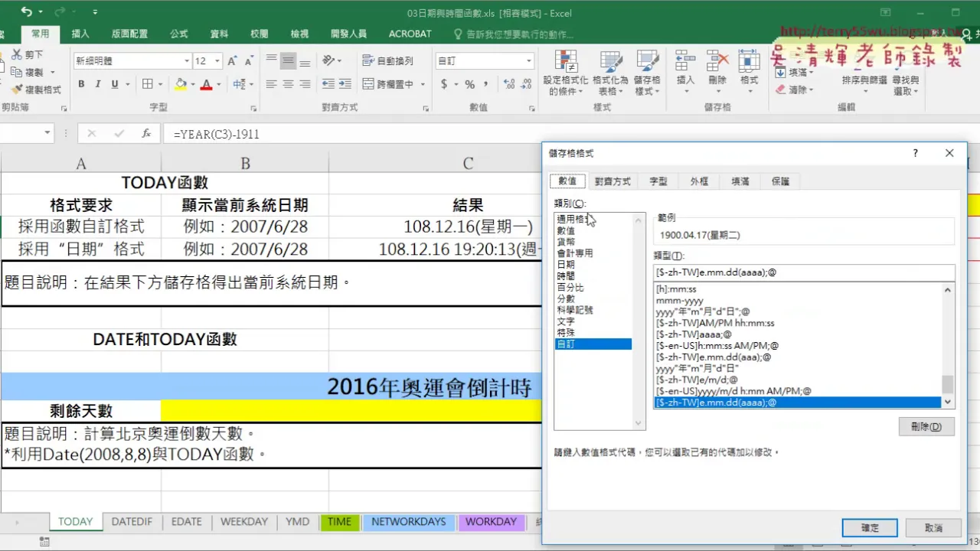Screen dimensions: 980x551
Task: Click the Type (類型) format code field
Action: 804,272
